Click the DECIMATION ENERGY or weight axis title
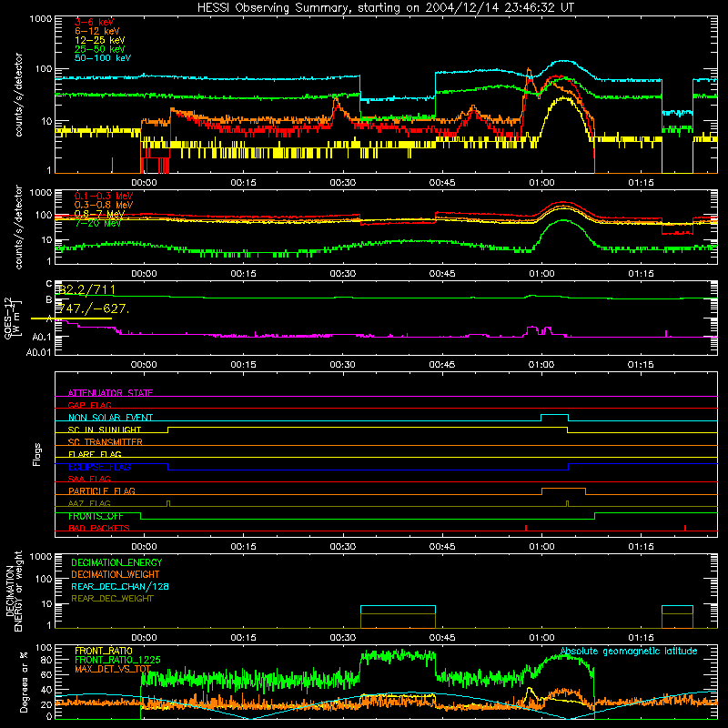 click(14, 591)
